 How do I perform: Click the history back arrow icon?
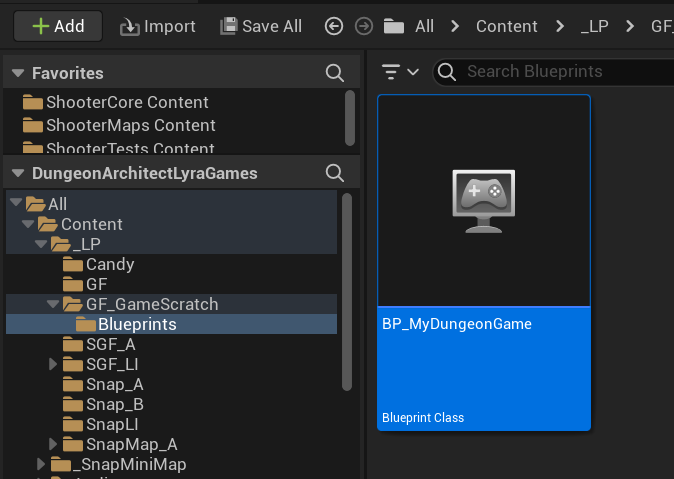coord(333,26)
